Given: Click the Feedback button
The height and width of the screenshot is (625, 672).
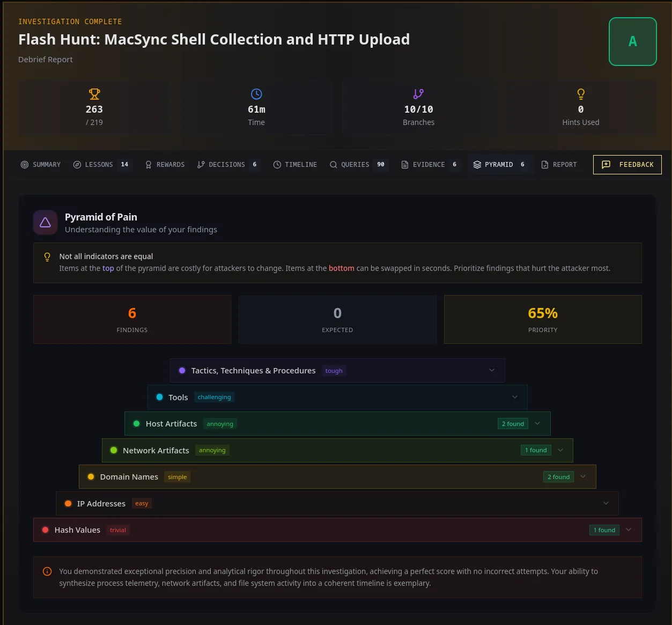Looking at the screenshot, I should point(627,165).
